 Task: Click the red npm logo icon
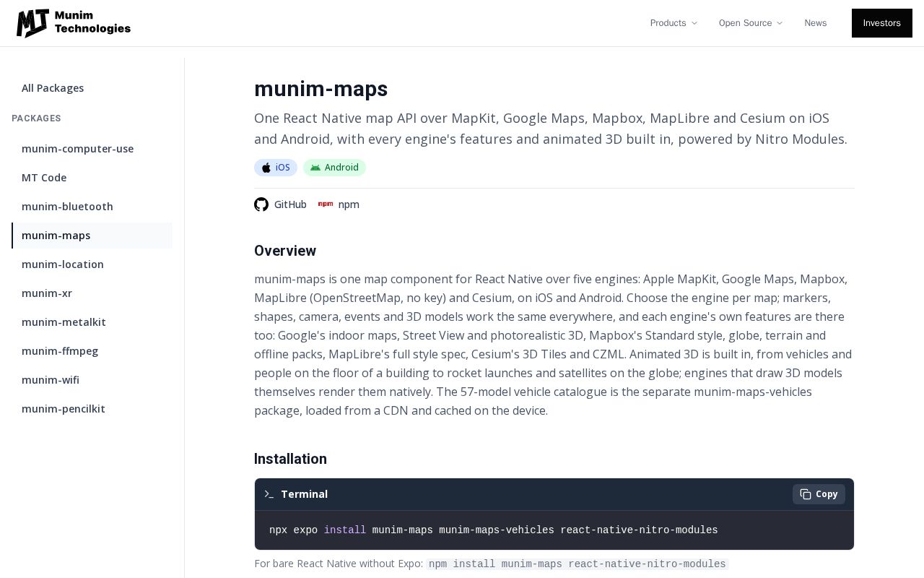326,204
